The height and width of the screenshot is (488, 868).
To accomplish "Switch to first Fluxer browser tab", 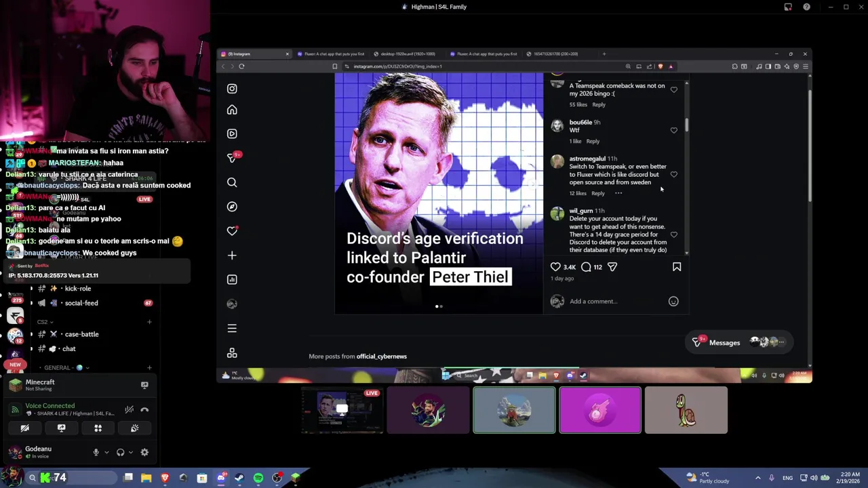I will point(330,54).
